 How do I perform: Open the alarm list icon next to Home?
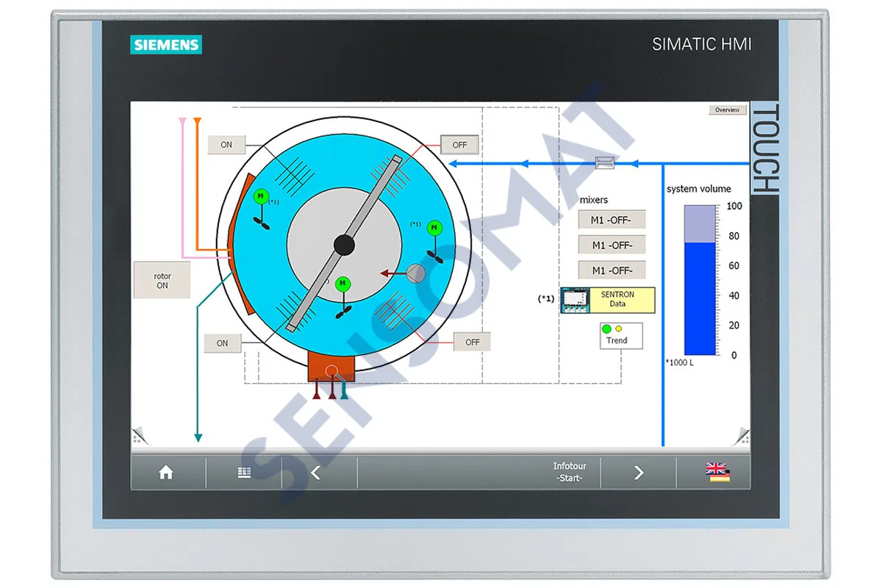tap(244, 473)
